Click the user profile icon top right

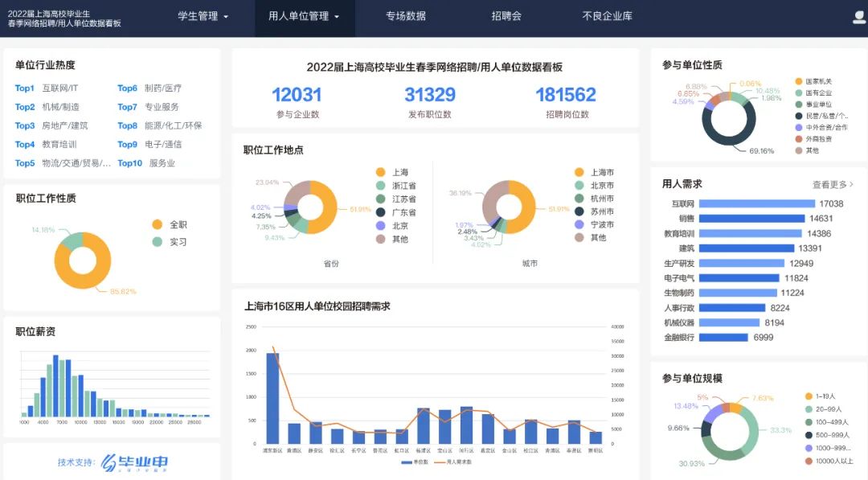click(858, 17)
